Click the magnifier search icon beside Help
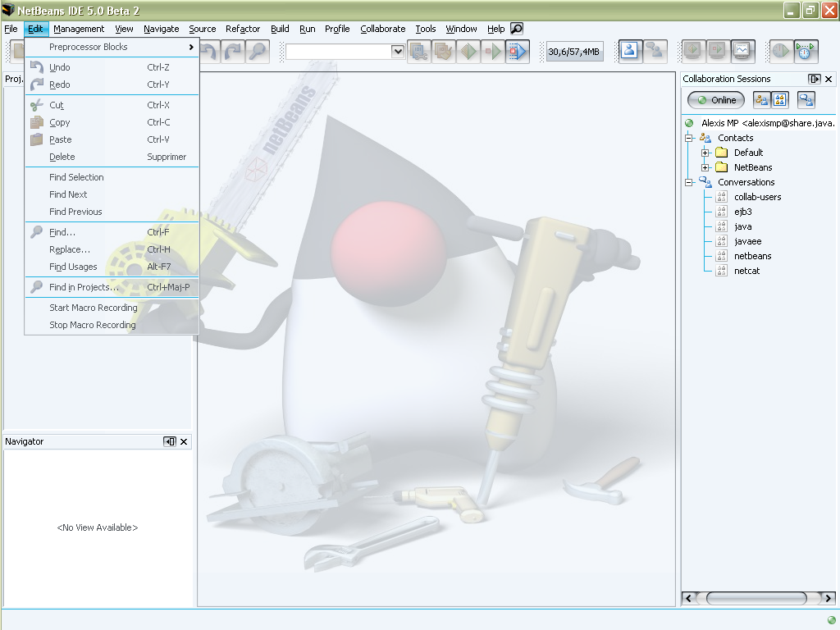This screenshot has height=630, width=840. tap(517, 29)
